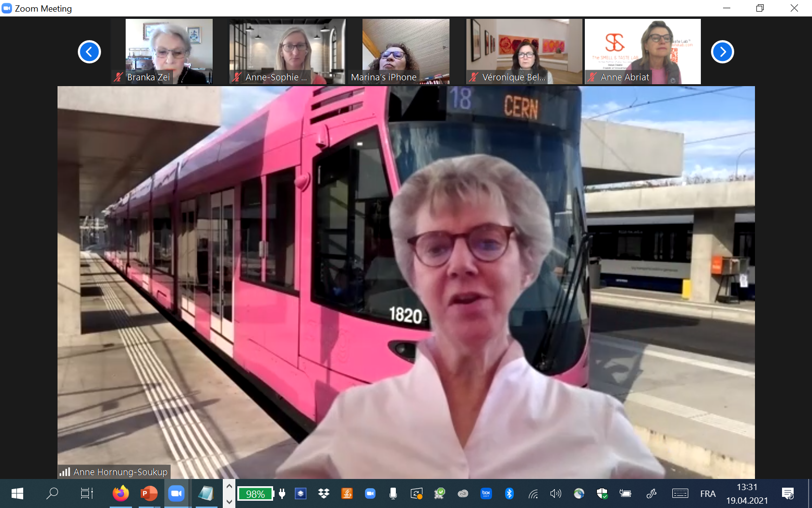Open PowerPoint from the taskbar
This screenshot has width=812, height=508.
click(x=149, y=493)
